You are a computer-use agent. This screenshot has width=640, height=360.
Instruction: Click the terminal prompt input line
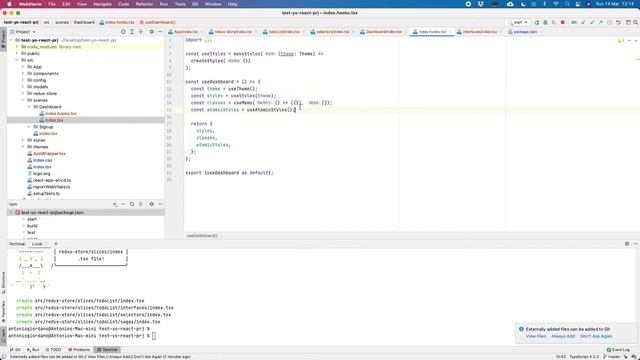coord(82,336)
